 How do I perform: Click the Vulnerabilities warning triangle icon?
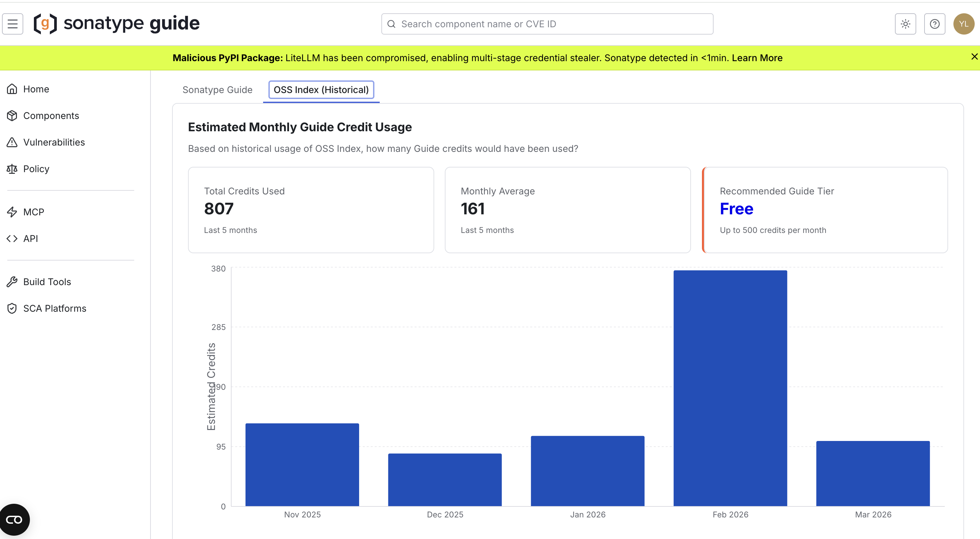click(x=12, y=142)
